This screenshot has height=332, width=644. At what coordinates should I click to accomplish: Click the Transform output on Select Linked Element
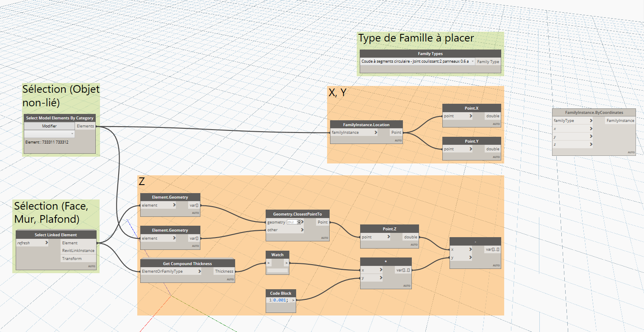[72, 259]
